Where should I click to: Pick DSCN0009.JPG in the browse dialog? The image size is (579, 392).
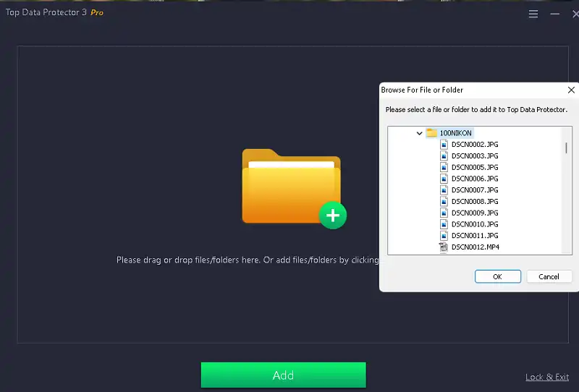475,213
